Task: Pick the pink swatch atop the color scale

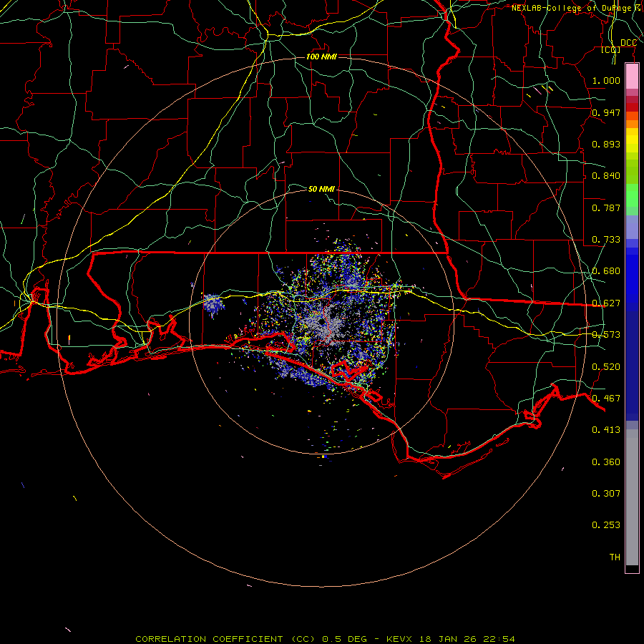Action: tap(632, 77)
